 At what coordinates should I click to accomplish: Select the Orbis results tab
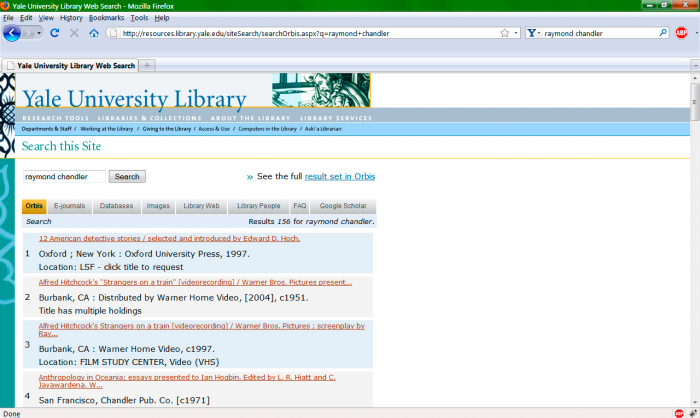[34, 206]
